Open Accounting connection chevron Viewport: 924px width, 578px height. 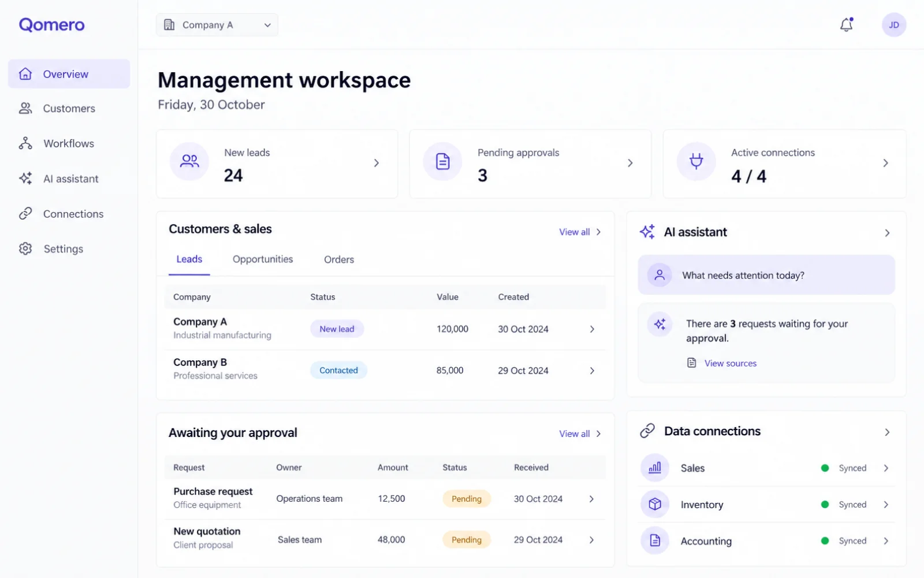pos(886,541)
